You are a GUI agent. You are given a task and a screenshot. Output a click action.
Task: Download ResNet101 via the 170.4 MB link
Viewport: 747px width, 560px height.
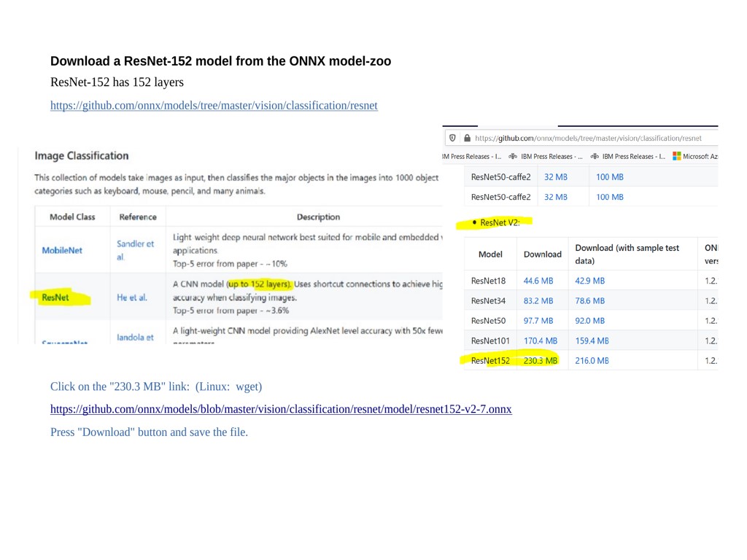click(x=541, y=341)
